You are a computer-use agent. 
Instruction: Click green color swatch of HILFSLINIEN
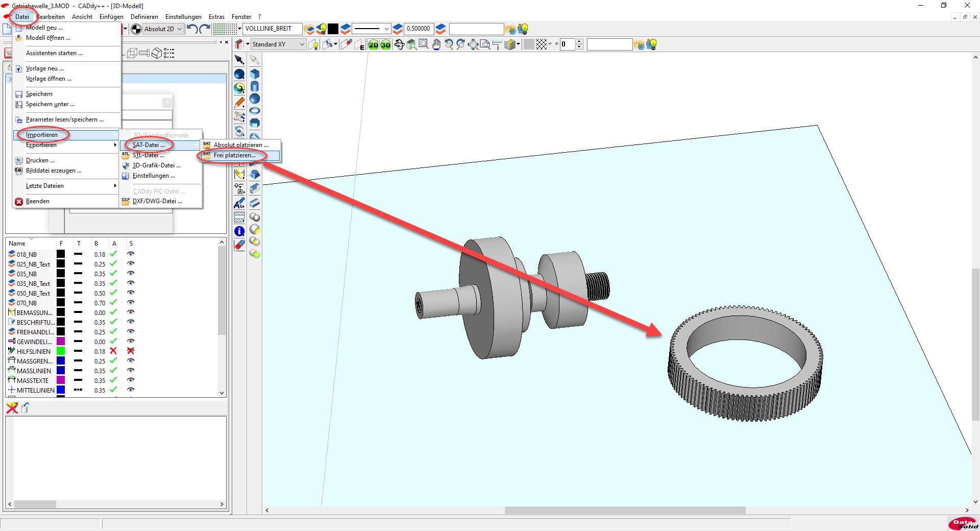pyautogui.click(x=61, y=351)
